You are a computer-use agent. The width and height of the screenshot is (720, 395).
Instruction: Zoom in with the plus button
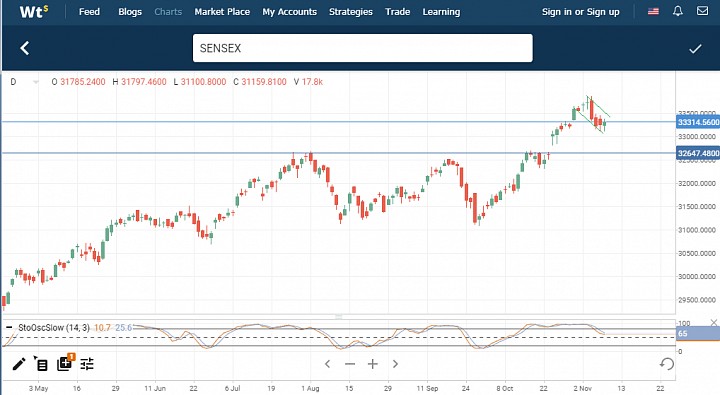[373, 364]
